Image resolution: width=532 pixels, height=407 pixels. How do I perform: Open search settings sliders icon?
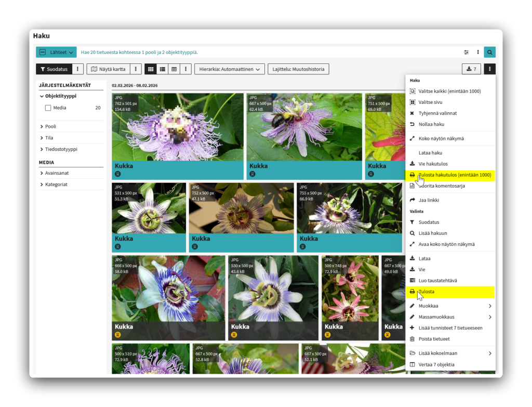[x=467, y=52]
